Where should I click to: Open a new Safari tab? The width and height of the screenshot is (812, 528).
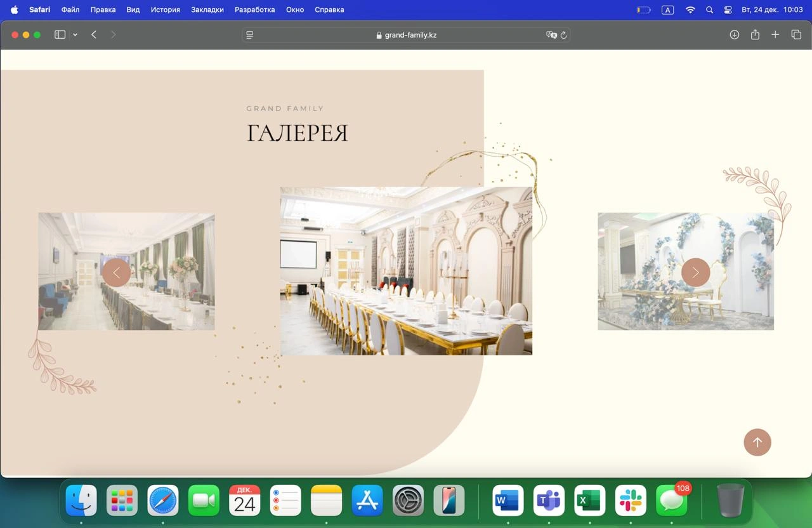click(775, 35)
